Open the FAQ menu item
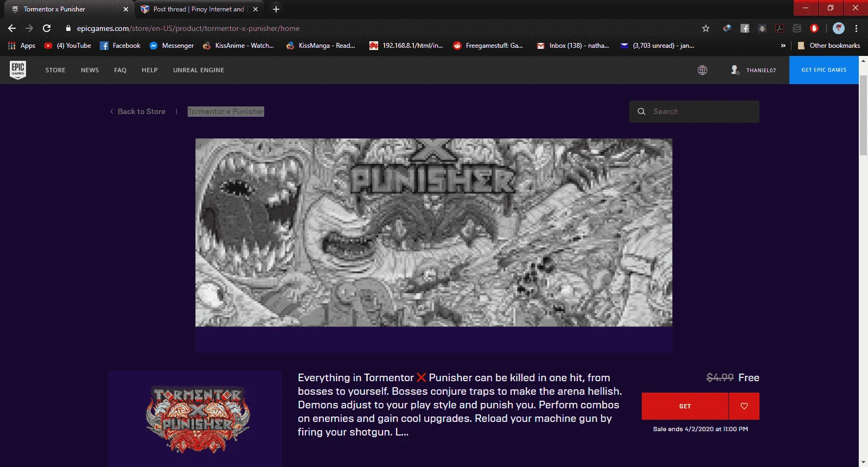The width and height of the screenshot is (868, 467). click(x=120, y=70)
